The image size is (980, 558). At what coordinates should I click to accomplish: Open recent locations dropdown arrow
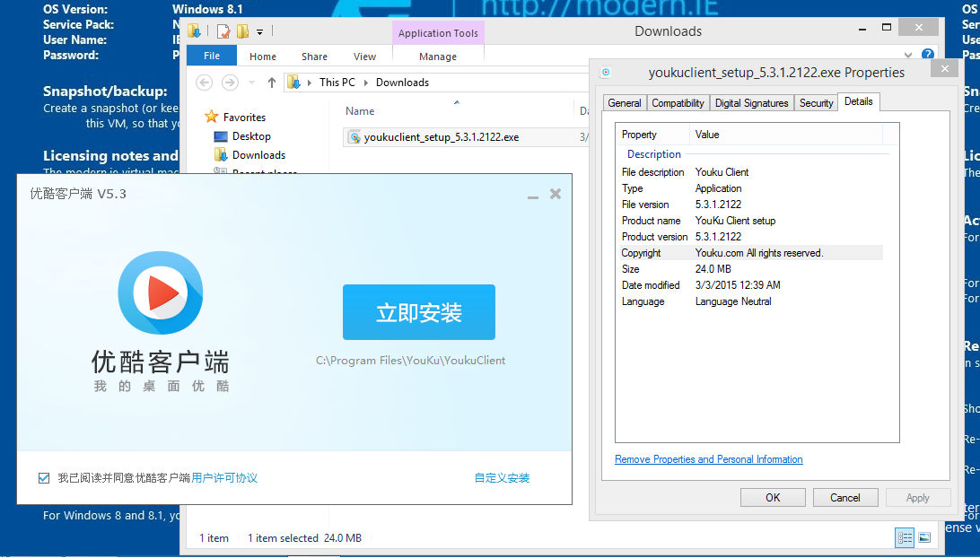251,83
